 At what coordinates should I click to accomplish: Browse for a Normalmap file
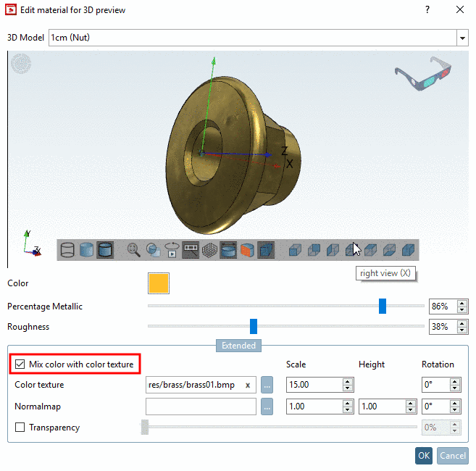[x=267, y=407]
